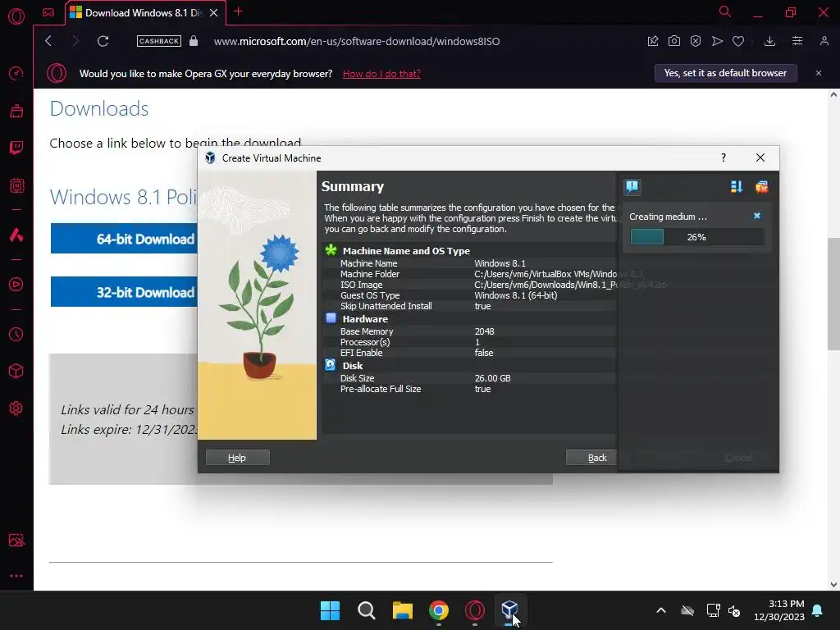Open a new tab with plus
Viewport: 840px width, 630px height.
pyautogui.click(x=239, y=11)
